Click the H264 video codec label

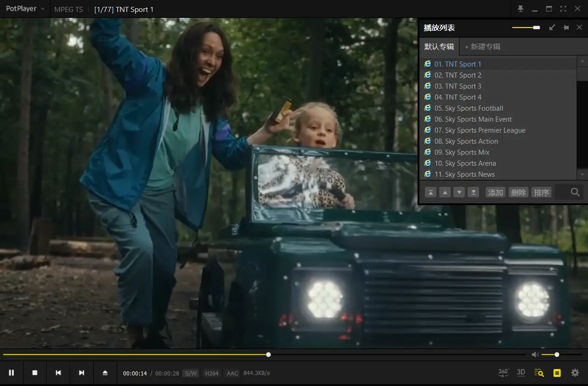pyautogui.click(x=212, y=373)
